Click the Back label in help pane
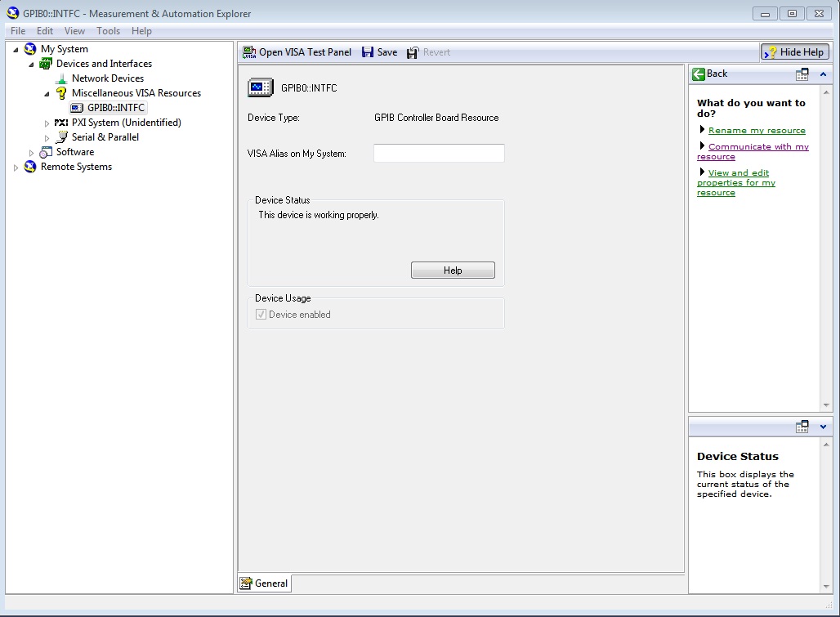 [717, 74]
